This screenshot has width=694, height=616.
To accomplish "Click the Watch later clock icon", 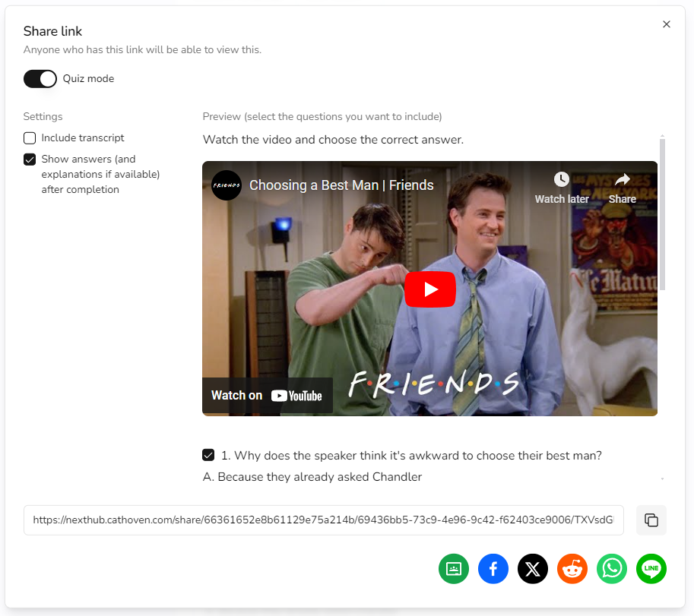I will point(562,180).
